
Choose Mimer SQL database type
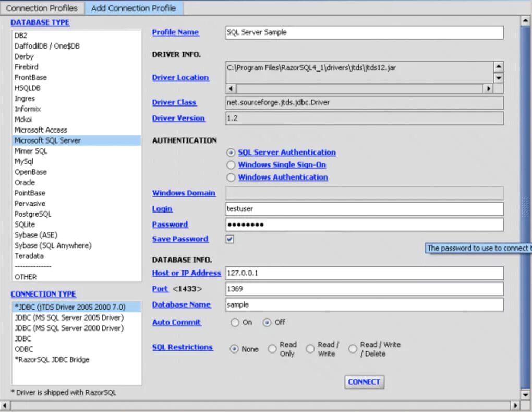point(76,151)
